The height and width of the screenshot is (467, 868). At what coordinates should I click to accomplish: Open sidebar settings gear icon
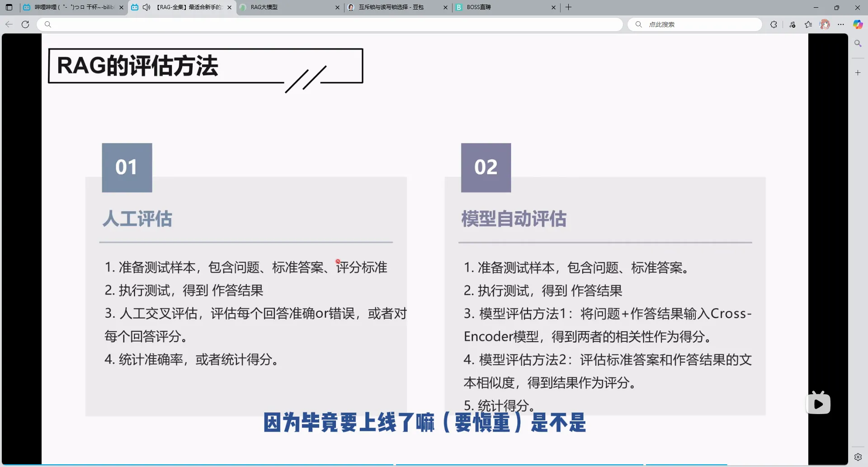tap(858, 457)
